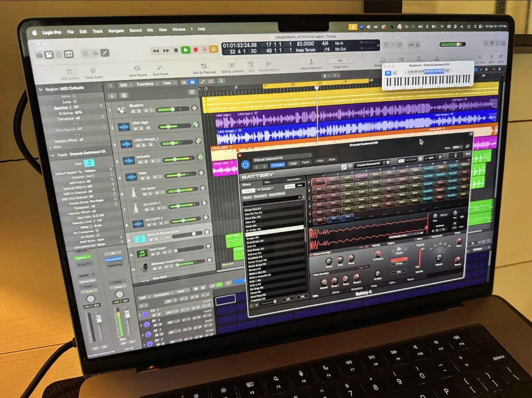Click the add track plus button
Viewport: 532px width, 398px height.
tap(113, 96)
